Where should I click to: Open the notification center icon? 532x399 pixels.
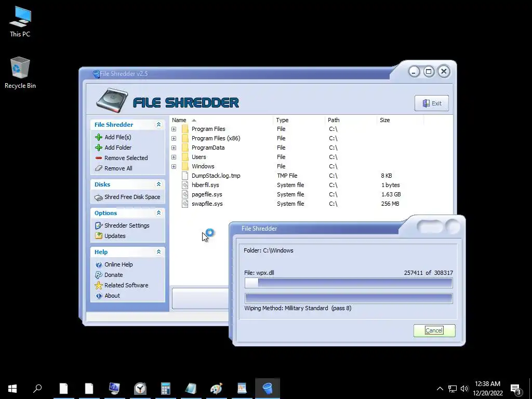[x=515, y=389]
